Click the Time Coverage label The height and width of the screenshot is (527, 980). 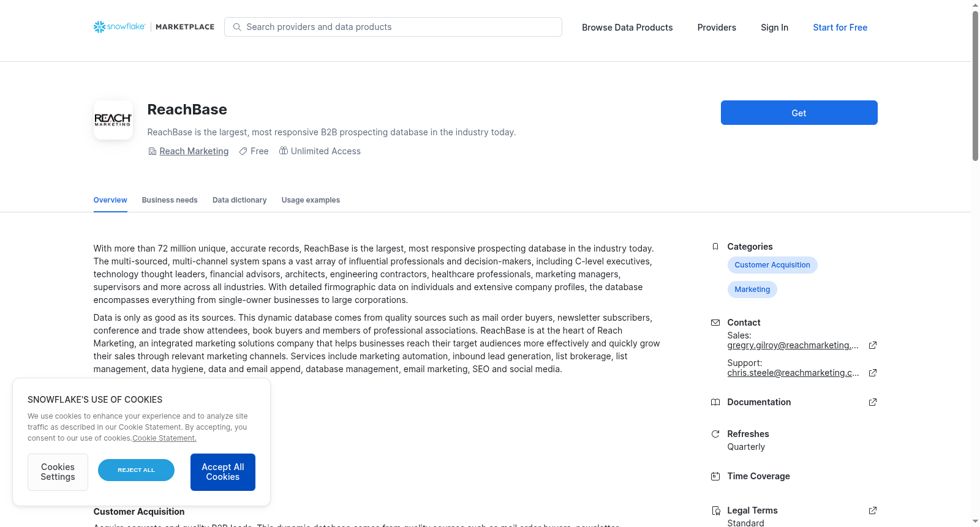point(758,476)
